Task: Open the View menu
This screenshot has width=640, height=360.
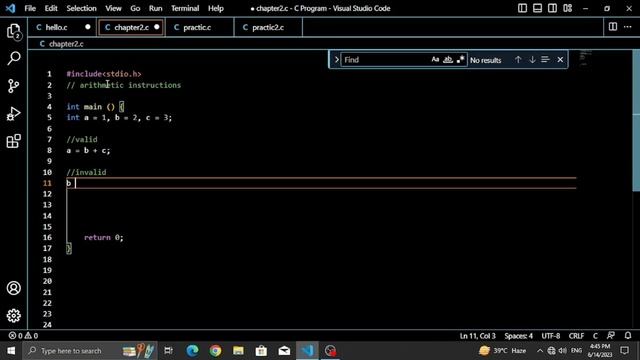Action: tap(113, 8)
